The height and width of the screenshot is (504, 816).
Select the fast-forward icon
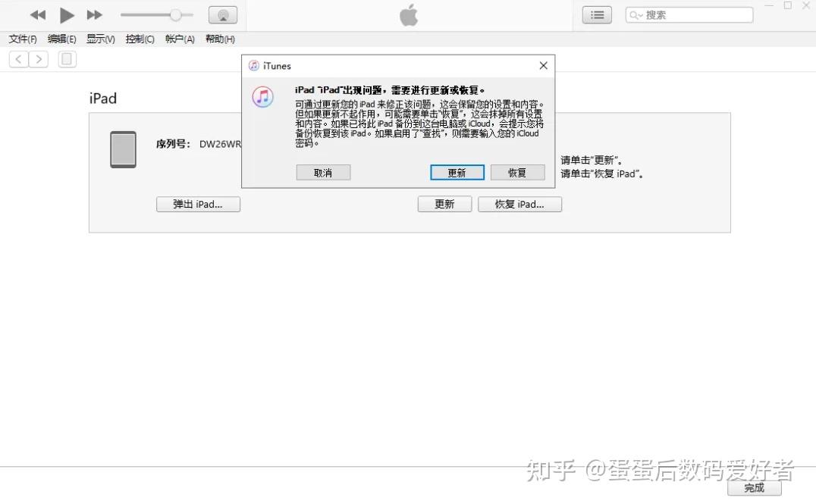(94, 14)
